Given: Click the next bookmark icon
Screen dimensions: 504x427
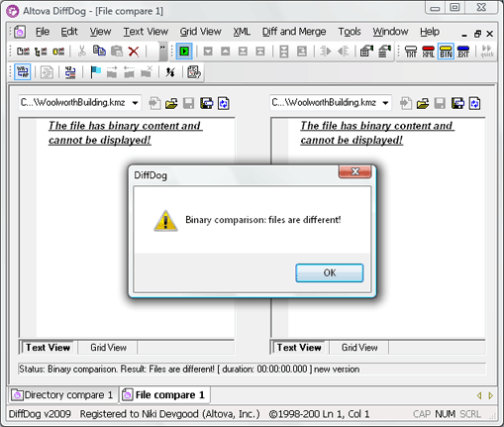Looking at the screenshot, I should click(112, 71).
